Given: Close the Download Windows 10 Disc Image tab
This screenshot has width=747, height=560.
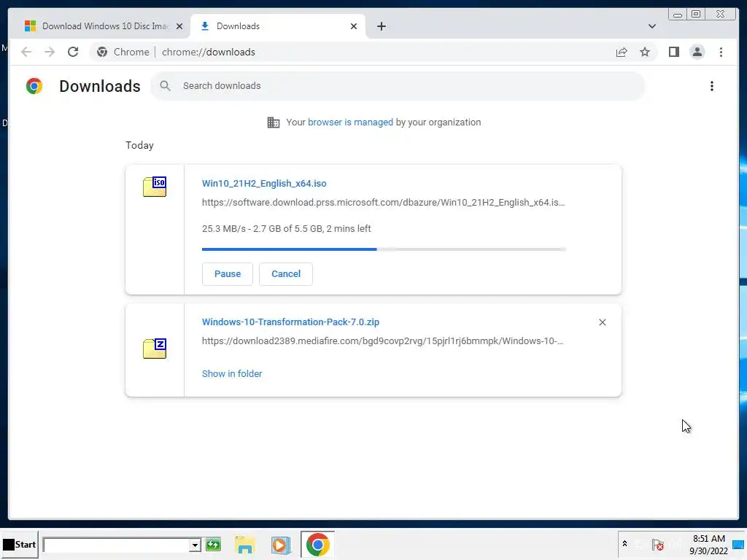Looking at the screenshot, I should tap(179, 26).
